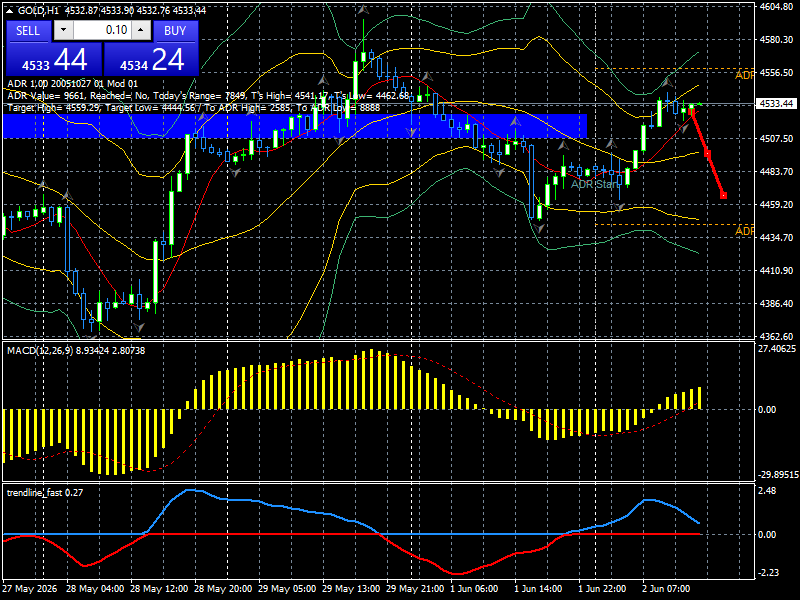The width and height of the screenshot is (800, 600).
Task: Select the blue rectangle zone on chart
Action: pyautogui.click(x=295, y=126)
